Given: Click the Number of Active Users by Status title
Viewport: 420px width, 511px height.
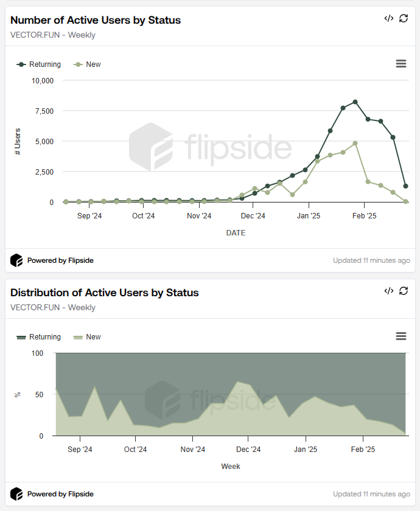Looking at the screenshot, I should click(x=96, y=20).
